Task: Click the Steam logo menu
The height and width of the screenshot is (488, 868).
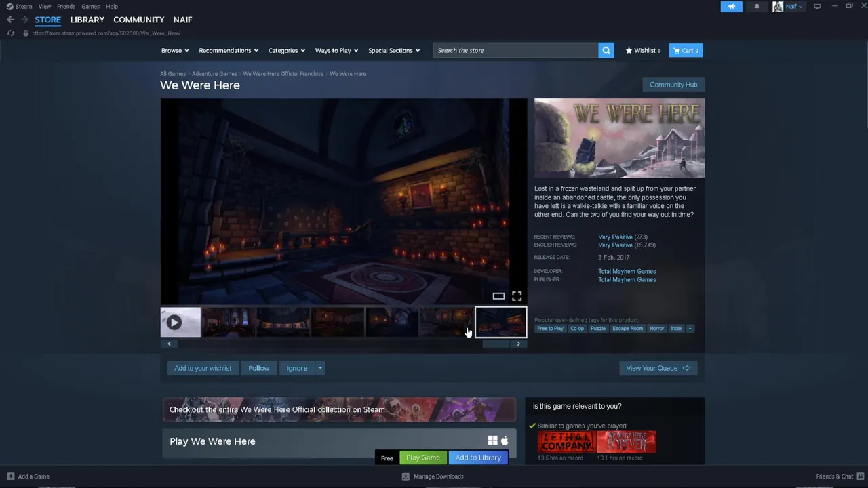Action: coord(19,6)
